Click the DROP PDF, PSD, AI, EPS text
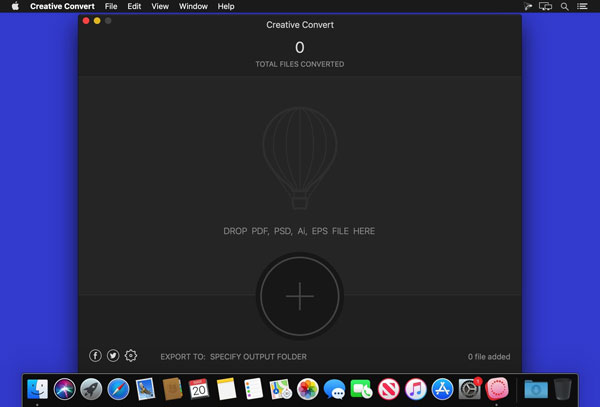The image size is (600, 407). click(x=299, y=231)
